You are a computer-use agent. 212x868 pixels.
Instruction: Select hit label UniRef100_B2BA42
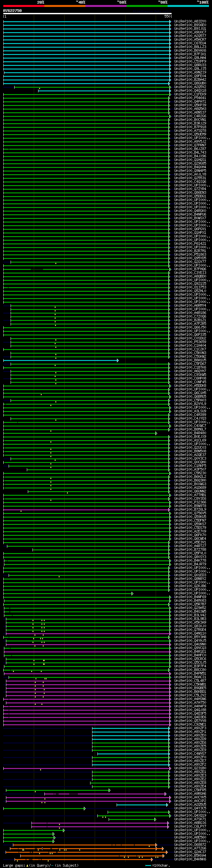(x=190, y=80)
